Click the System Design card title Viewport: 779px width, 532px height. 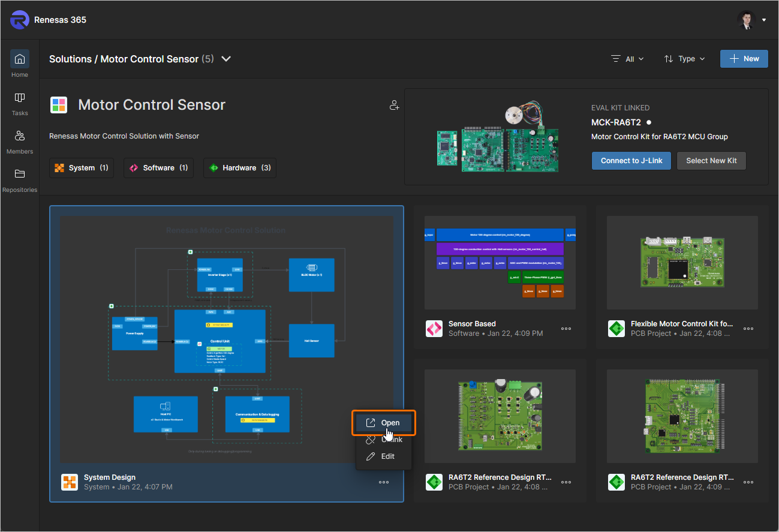(x=110, y=477)
